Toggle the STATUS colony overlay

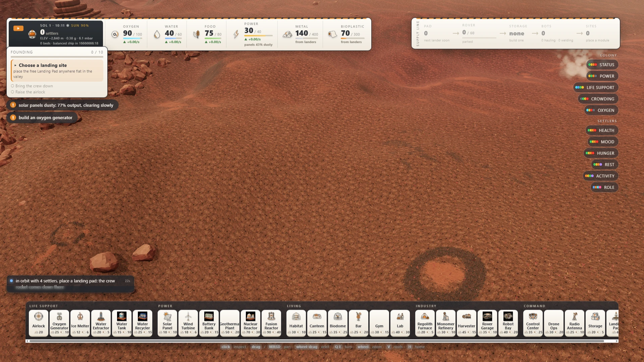click(602, 65)
